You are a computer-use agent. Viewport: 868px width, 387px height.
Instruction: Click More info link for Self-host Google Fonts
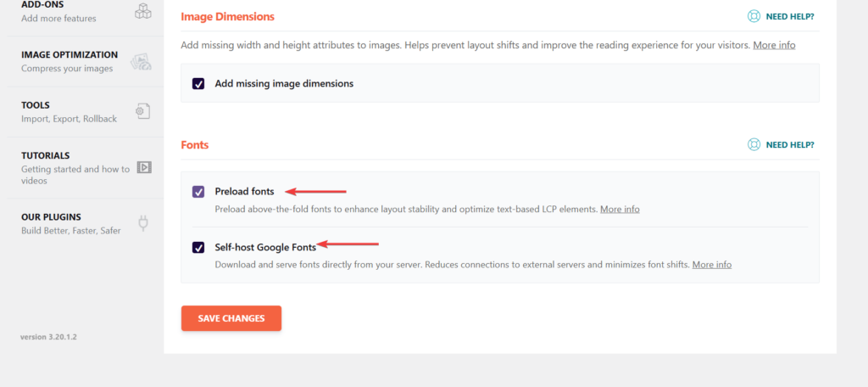pos(711,265)
